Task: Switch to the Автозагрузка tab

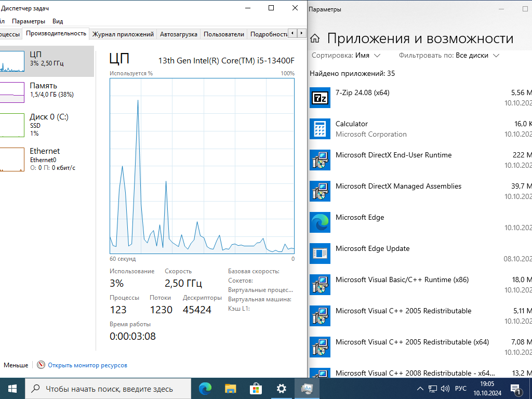Action: pyautogui.click(x=179, y=34)
